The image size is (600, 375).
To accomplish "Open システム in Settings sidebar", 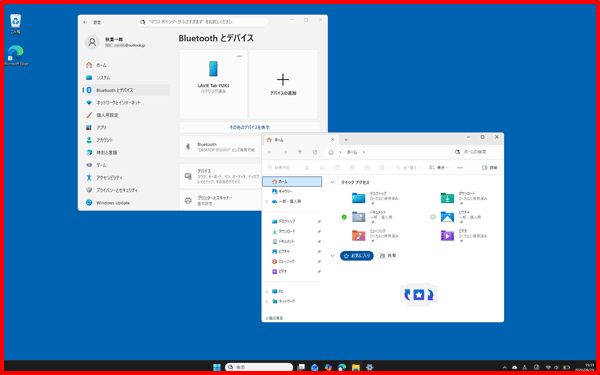I will 126,78.
